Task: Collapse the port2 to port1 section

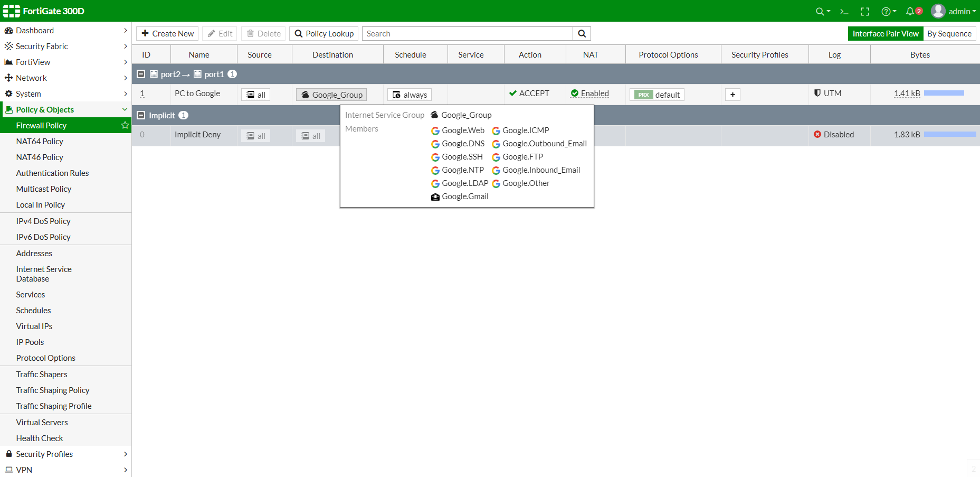Action: point(141,74)
